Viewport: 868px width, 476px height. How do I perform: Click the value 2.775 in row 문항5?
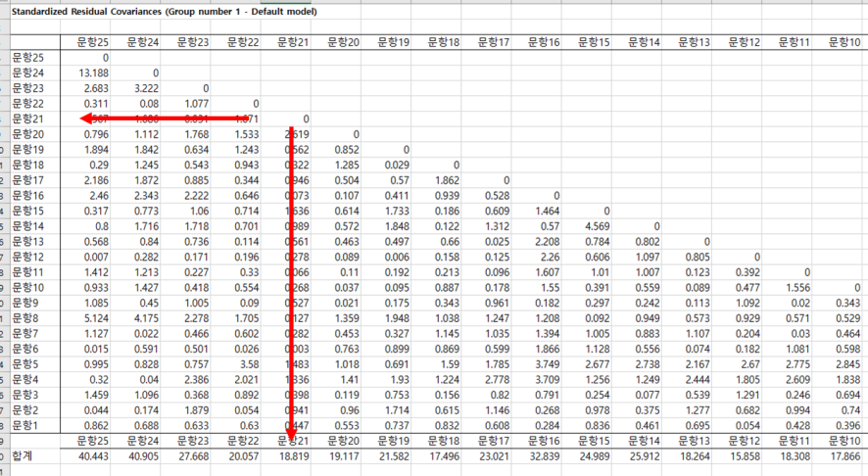[797, 364]
